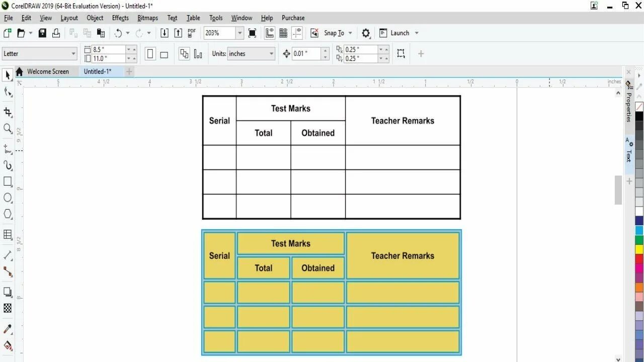644x362 pixels.
Task: Select the Shape tool
Action: 8,92
